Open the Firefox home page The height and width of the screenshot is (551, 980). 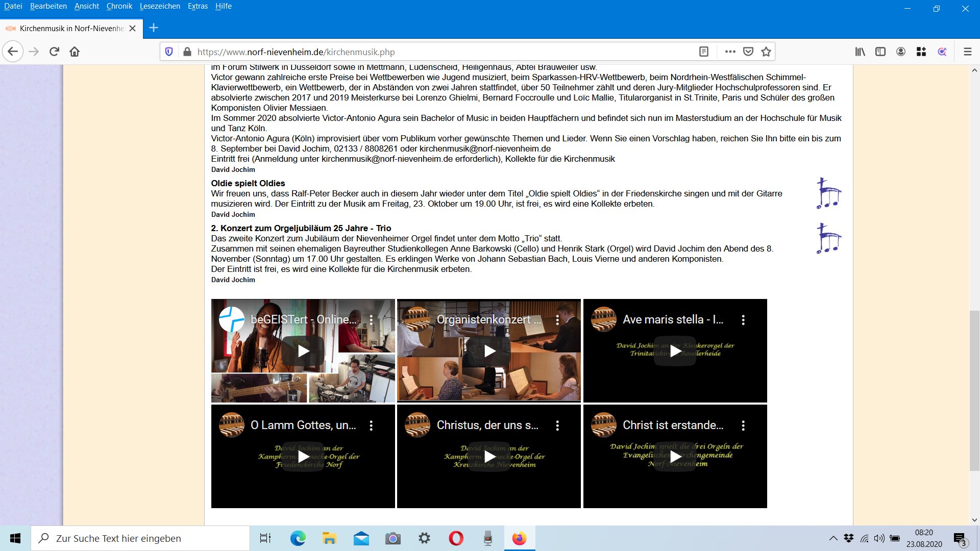tap(75, 52)
